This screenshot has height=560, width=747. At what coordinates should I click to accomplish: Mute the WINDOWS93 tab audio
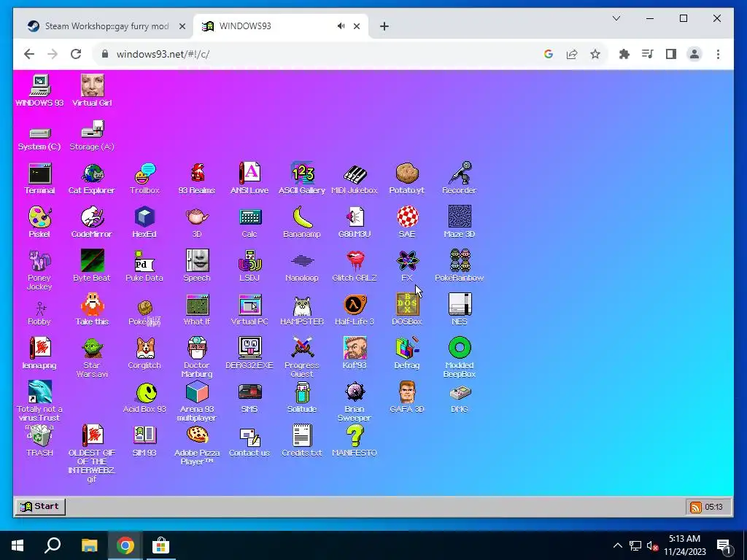[x=341, y=26]
